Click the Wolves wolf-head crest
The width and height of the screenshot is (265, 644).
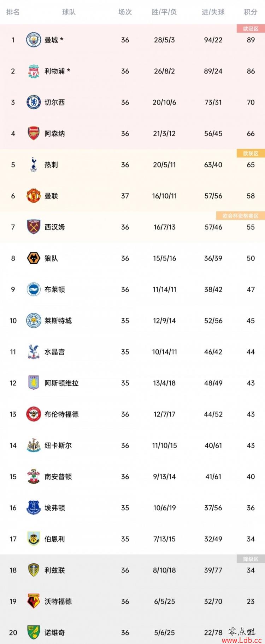click(x=34, y=258)
